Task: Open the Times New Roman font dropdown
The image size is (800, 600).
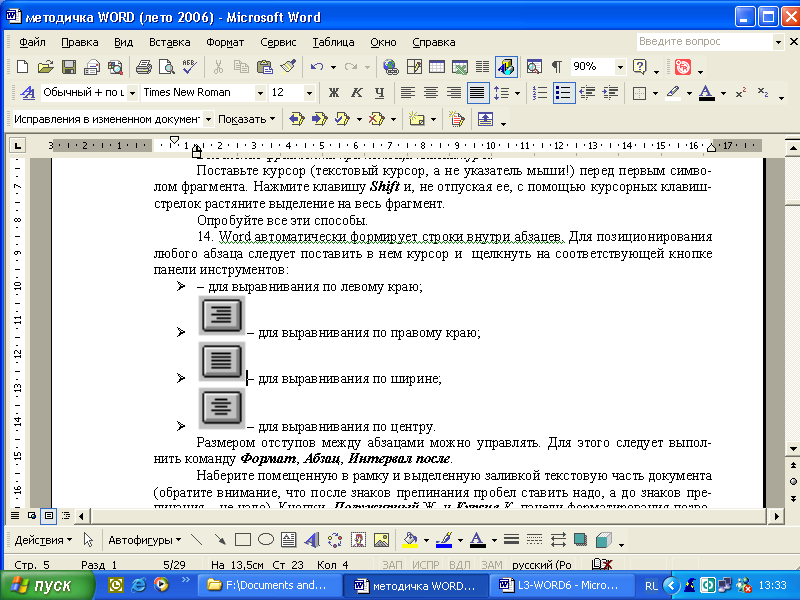Action: [x=260, y=93]
